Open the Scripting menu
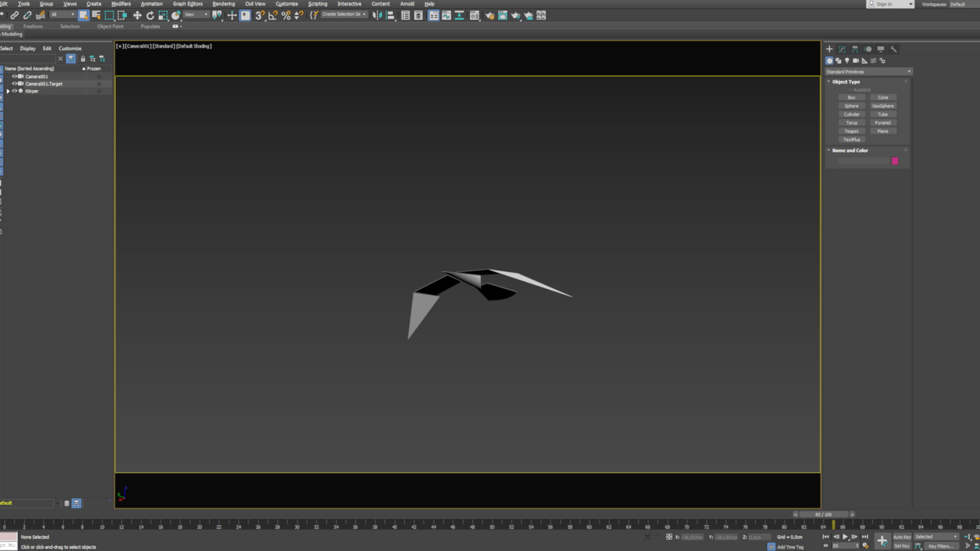 tap(317, 4)
